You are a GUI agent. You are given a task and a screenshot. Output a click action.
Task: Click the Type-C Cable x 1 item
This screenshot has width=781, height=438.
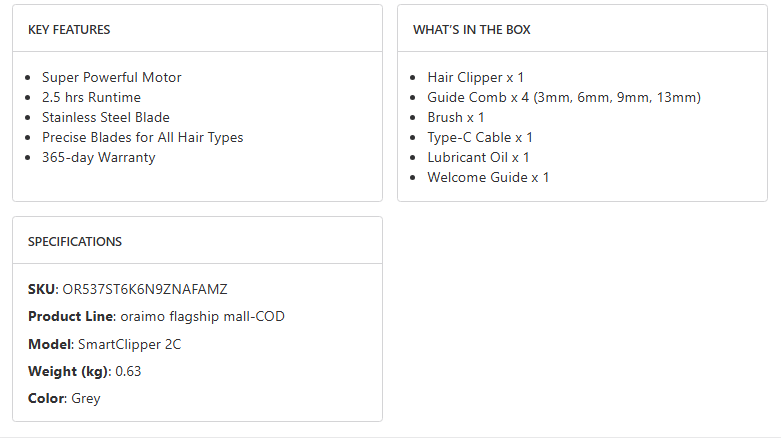pos(480,137)
